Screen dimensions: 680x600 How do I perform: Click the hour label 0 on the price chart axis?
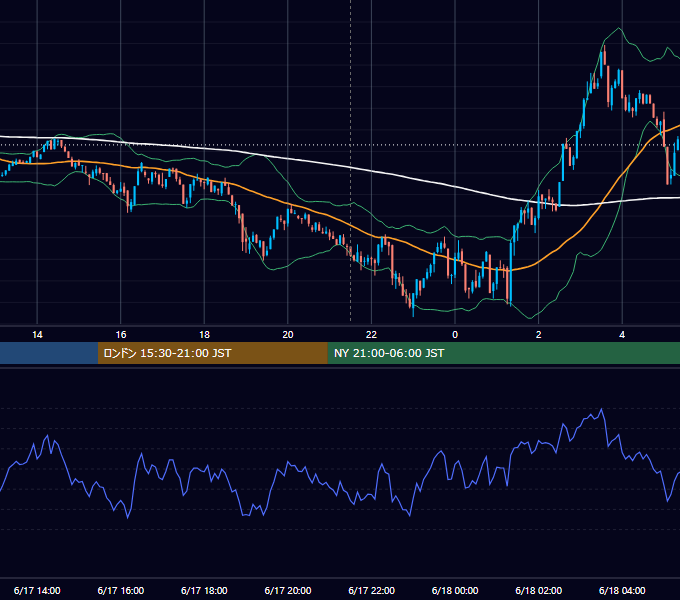[x=455, y=335]
